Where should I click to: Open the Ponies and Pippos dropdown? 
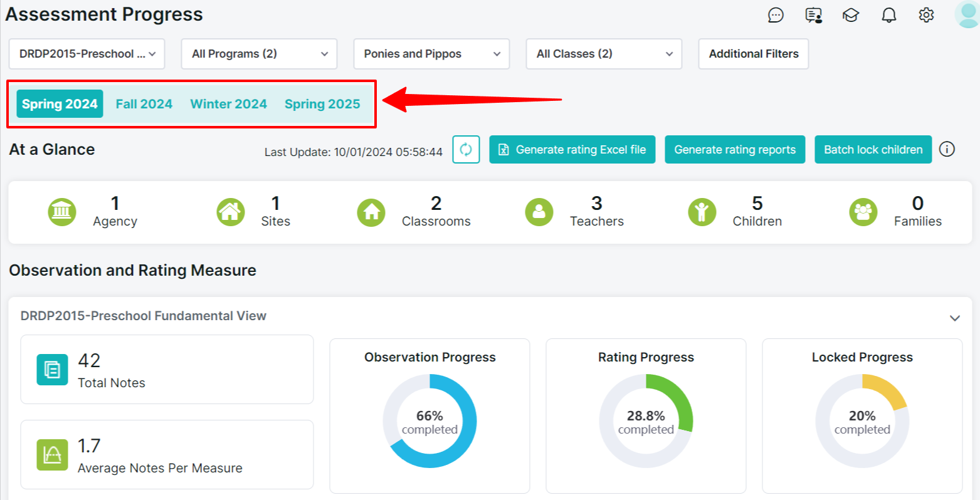[x=432, y=54]
